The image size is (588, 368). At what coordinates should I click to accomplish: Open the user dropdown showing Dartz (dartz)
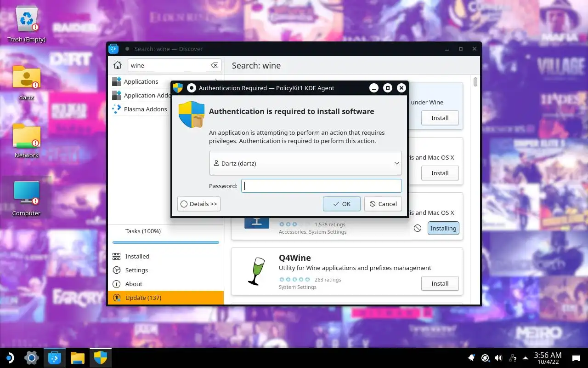tap(305, 163)
